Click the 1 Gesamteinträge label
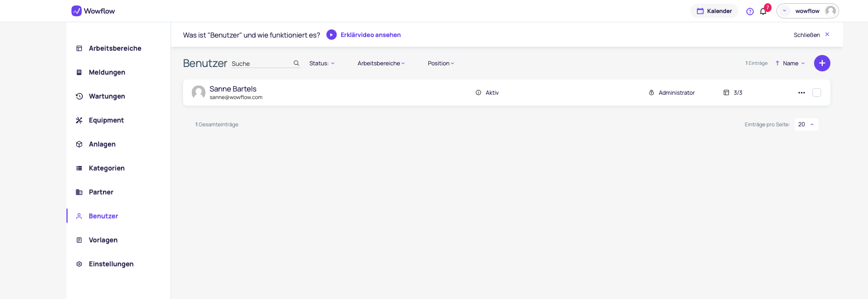Image resolution: width=868 pixels, height=299 pixels. click(217, 125)
